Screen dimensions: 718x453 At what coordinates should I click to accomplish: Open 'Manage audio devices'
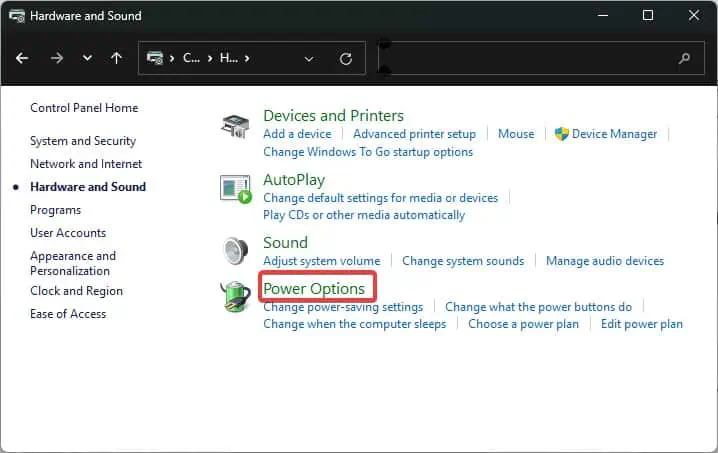click(605, 261)
